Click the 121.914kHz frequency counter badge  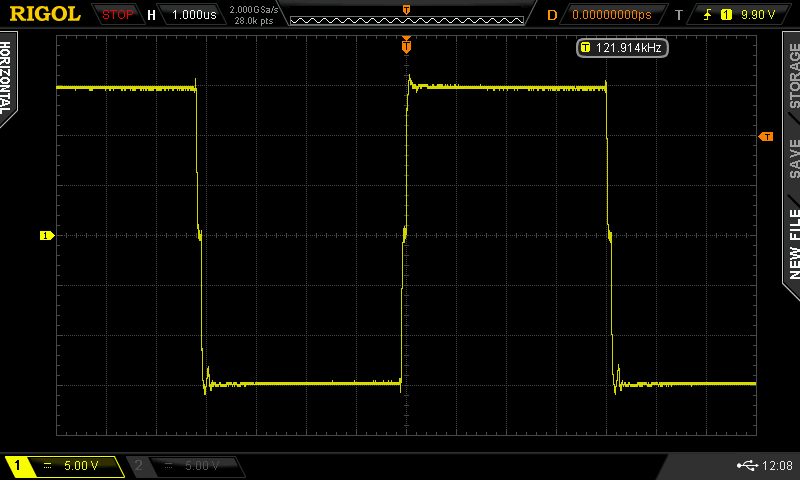tap(622, 47)
